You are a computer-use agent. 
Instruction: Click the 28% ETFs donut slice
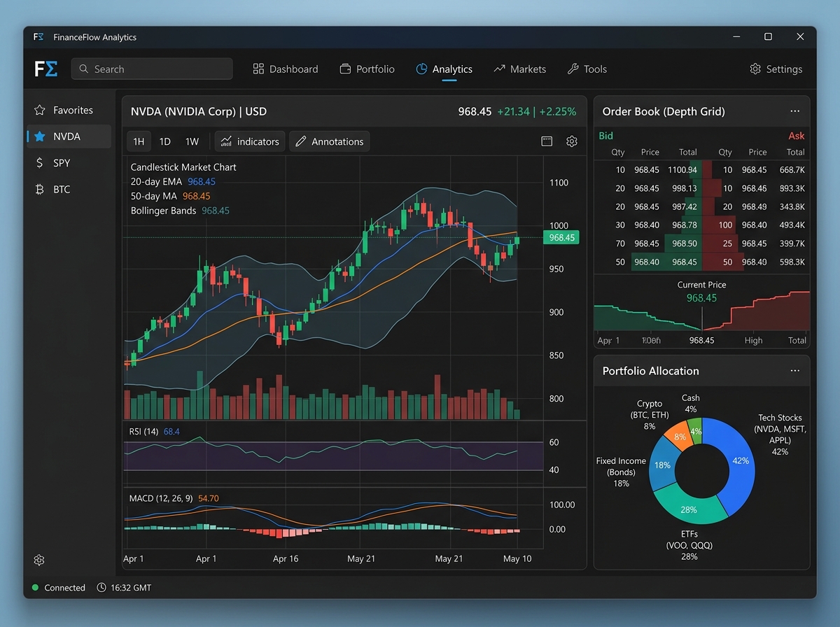click(x=689, y=509)
